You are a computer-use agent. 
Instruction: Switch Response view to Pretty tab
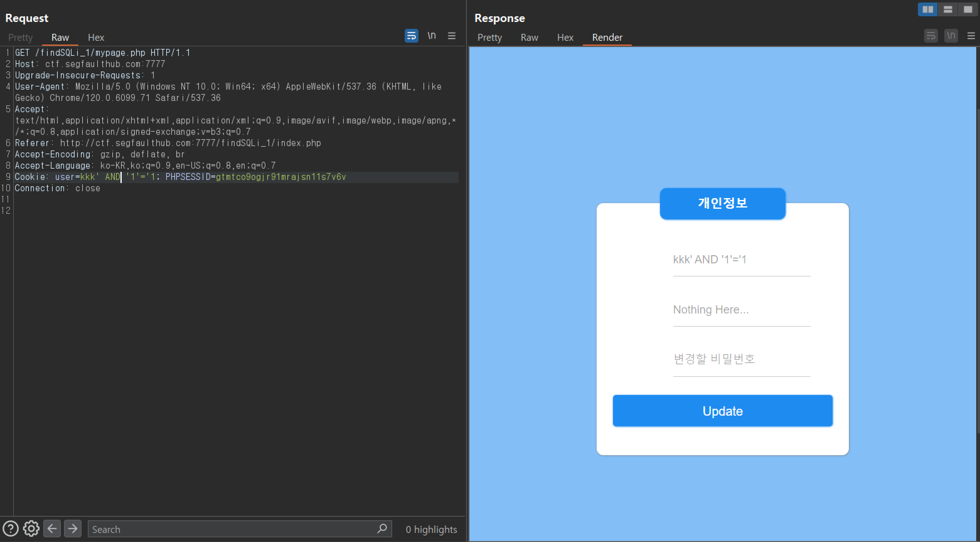point(489,37)
